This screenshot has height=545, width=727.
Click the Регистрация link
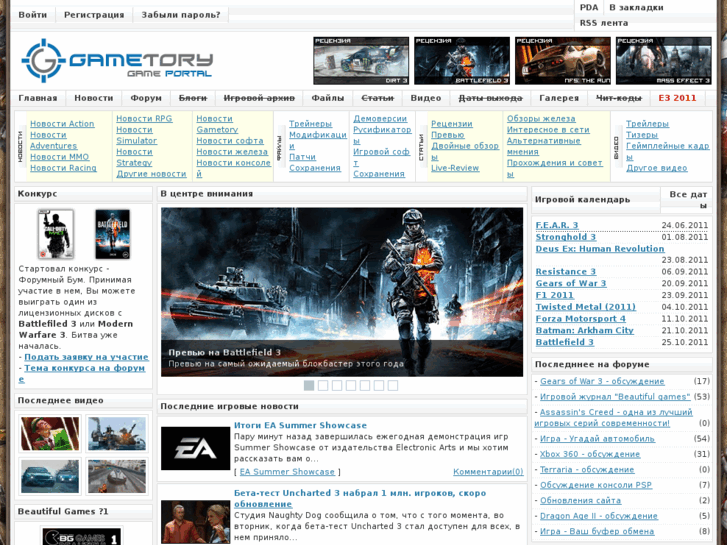pyautogui.click(x=94, y=15)
